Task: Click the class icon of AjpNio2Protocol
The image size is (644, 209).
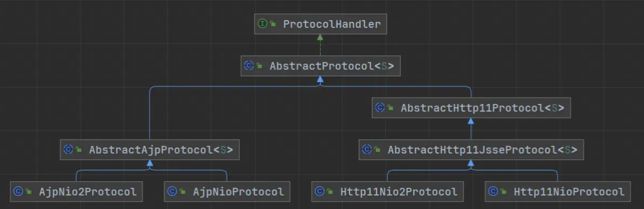Action: point(18,191)
